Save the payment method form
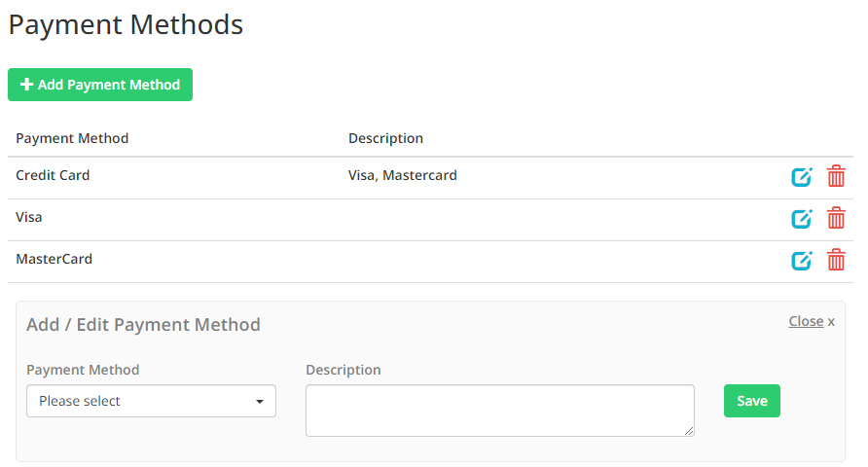The image size is (868, 467). pyautogui.click(x=751, y=401)
